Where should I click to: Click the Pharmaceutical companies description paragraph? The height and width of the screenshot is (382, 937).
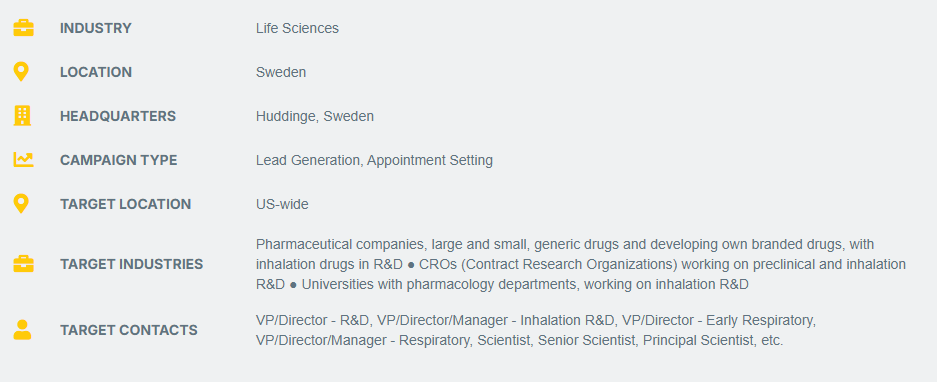[x=581, y=264]
